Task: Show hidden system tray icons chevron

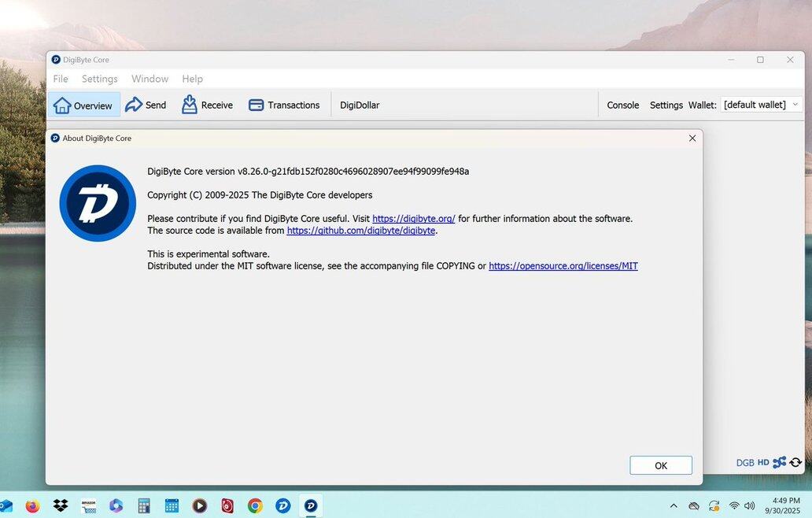Action: click(x=674, y=505)
